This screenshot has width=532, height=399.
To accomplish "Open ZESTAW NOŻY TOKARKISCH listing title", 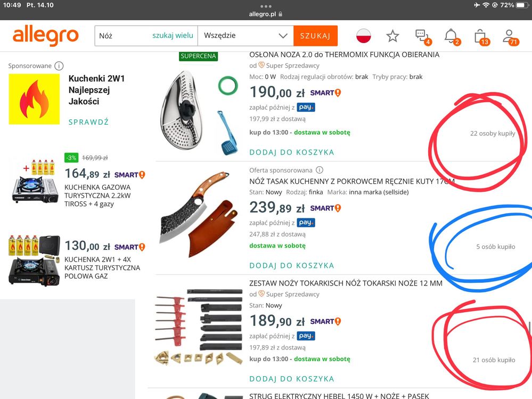I will [x=346, y=283].
